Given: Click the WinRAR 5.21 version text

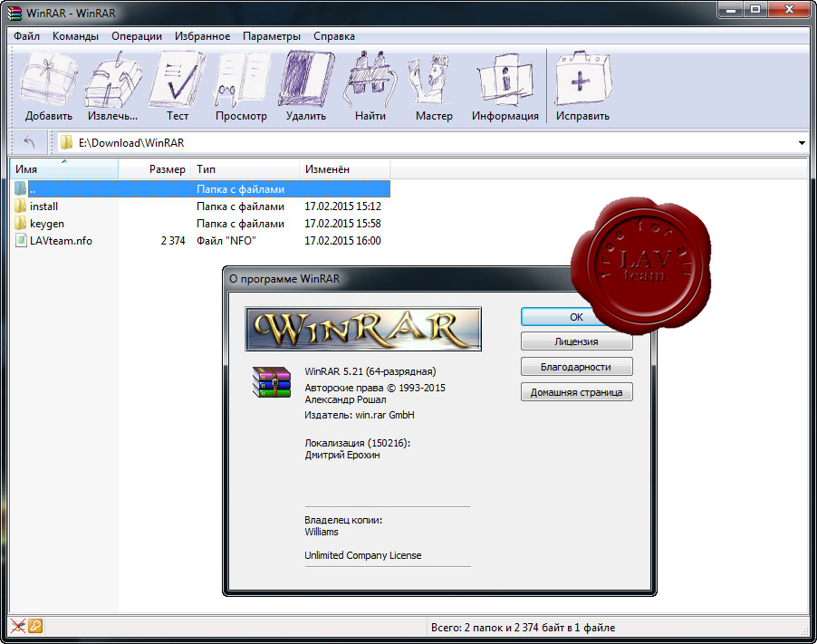Looking at the screenshot, I should tap(370, 371).
